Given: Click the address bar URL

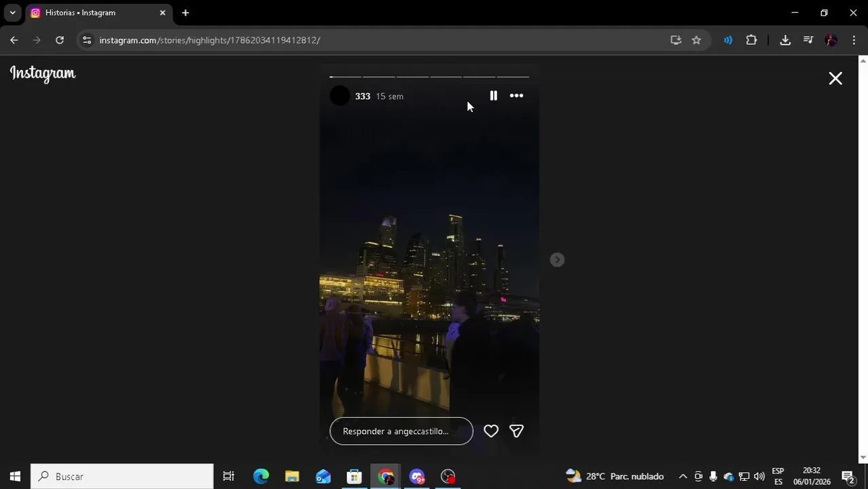Looking at the screenshot, I should click(210, 40).
